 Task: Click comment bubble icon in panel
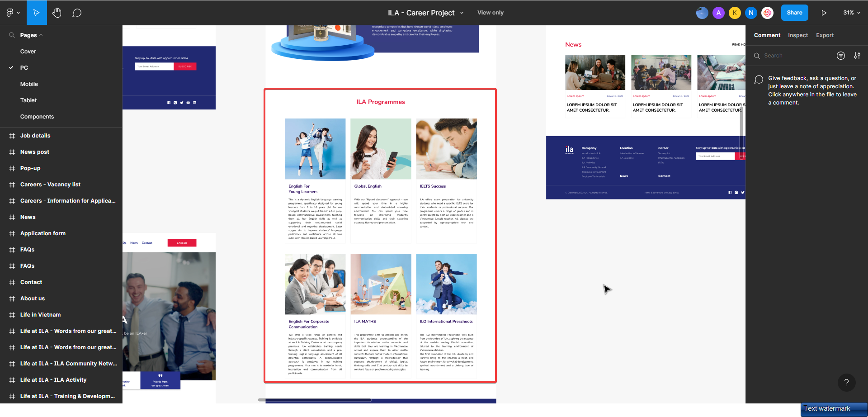(759, 80)
